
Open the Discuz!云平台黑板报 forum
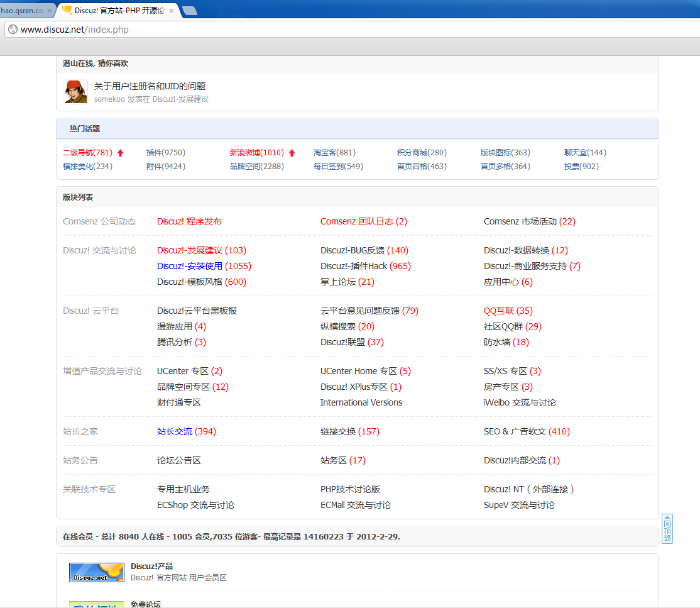click(x=197, y=311)
